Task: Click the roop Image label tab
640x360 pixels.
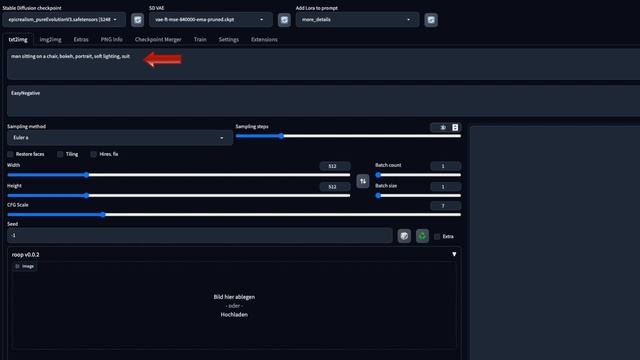Action: click(24, 266)
